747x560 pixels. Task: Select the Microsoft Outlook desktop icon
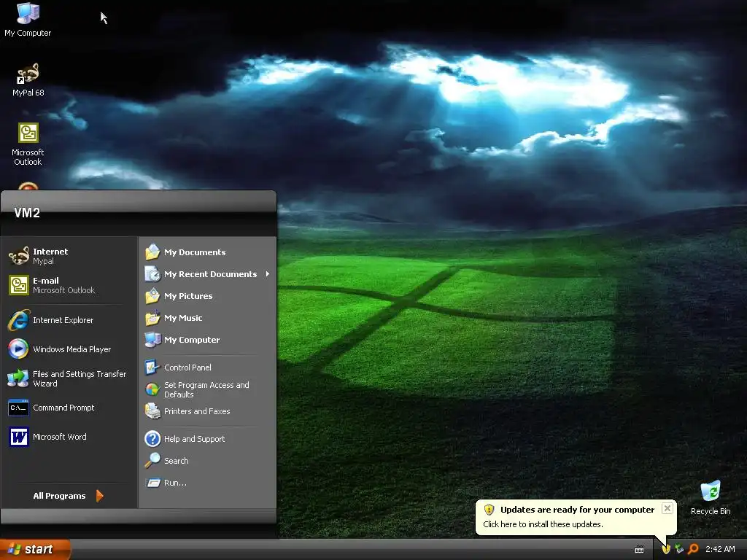point(28,144)
